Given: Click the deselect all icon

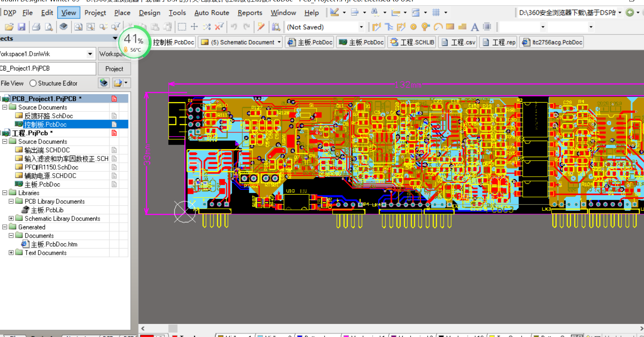Looking at the screenshot, I should pos(207,27).
